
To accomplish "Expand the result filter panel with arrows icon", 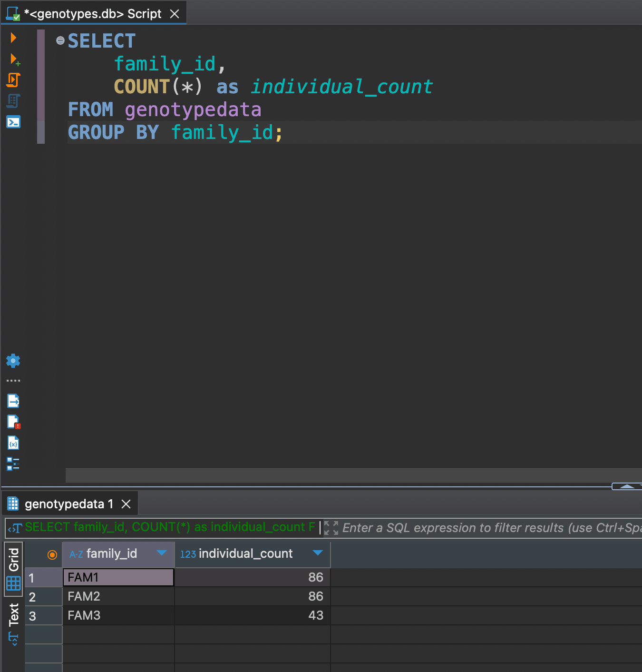I will click(x=331, y=528).
